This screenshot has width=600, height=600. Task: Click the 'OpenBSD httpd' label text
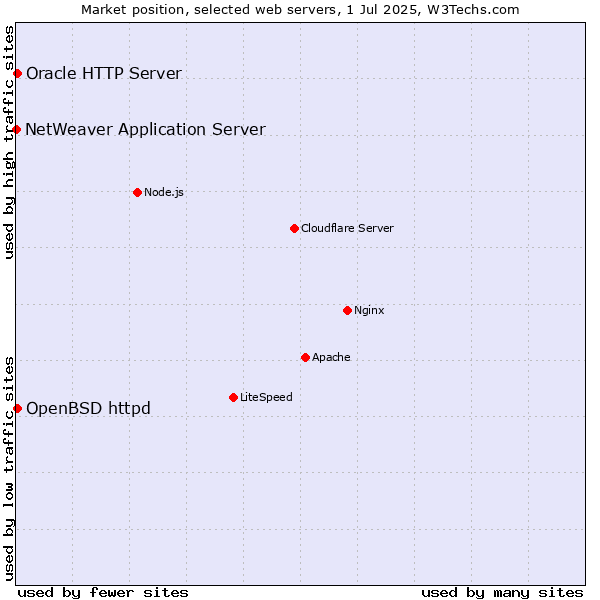click(x=88, y=408)
